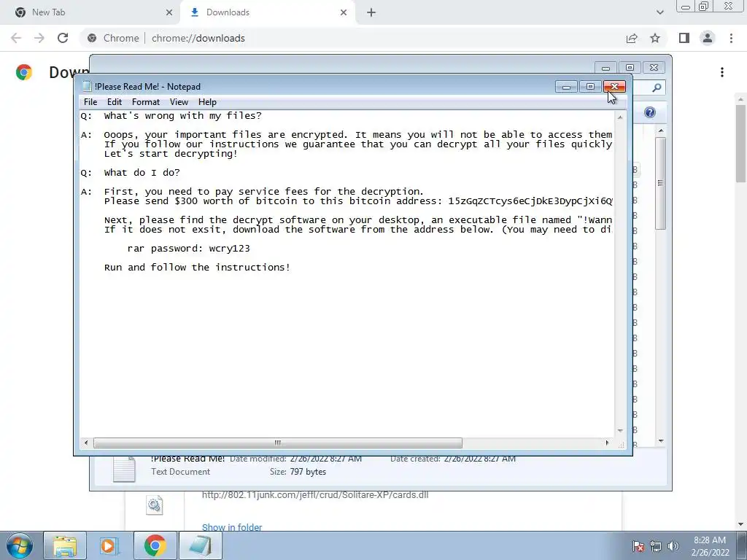Click the cards.dll file icon in downloads
Image resolution: width=747 pixels, height=560 pixels.
[x=155, y=505]
